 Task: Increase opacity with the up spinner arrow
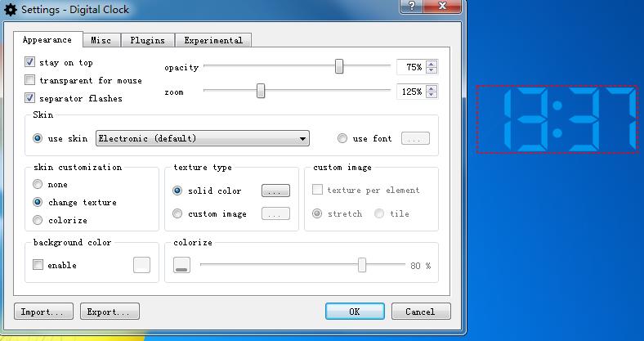[x=432, y=64]
